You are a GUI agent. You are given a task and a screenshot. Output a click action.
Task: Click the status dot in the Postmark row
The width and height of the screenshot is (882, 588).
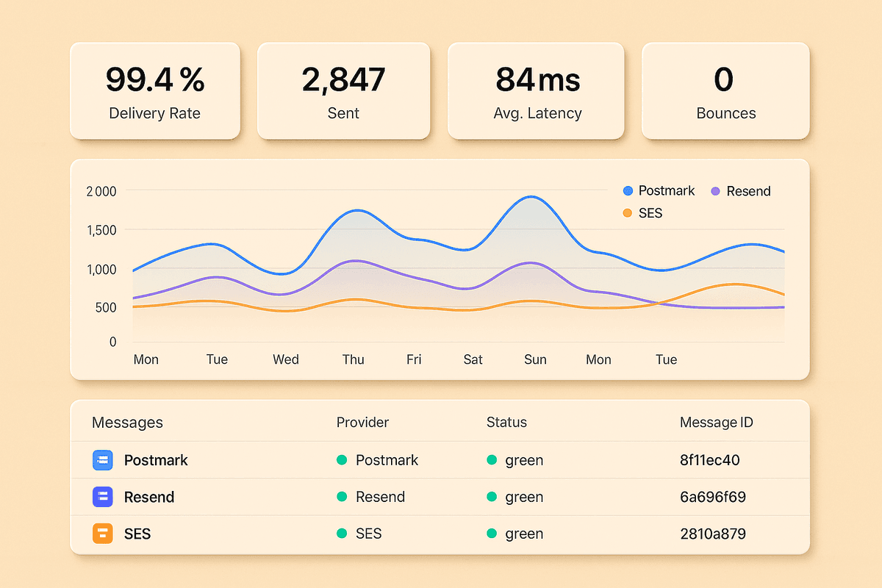pyautogui.click(x=492, y=460)
